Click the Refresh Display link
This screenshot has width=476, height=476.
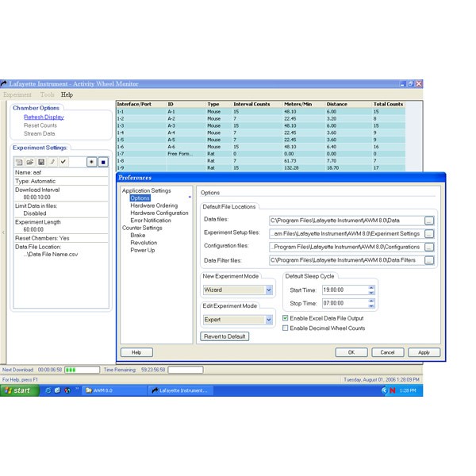click(44, 117)
